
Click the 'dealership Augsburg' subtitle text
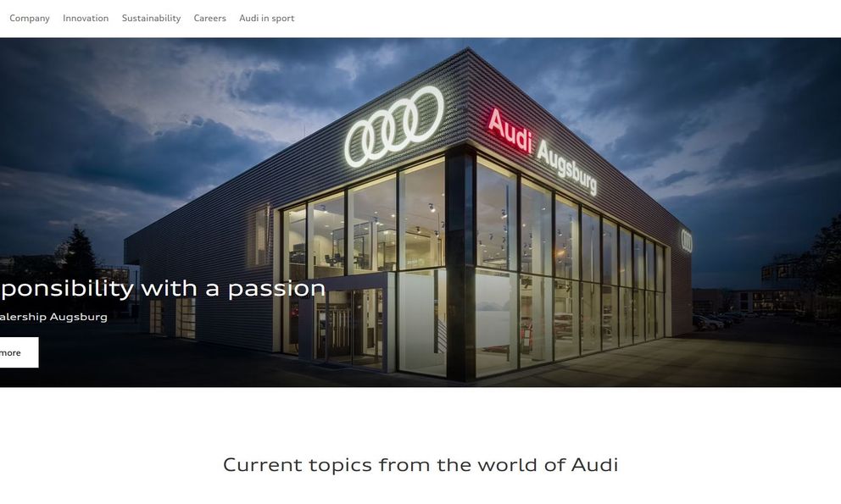pos(53,317)
